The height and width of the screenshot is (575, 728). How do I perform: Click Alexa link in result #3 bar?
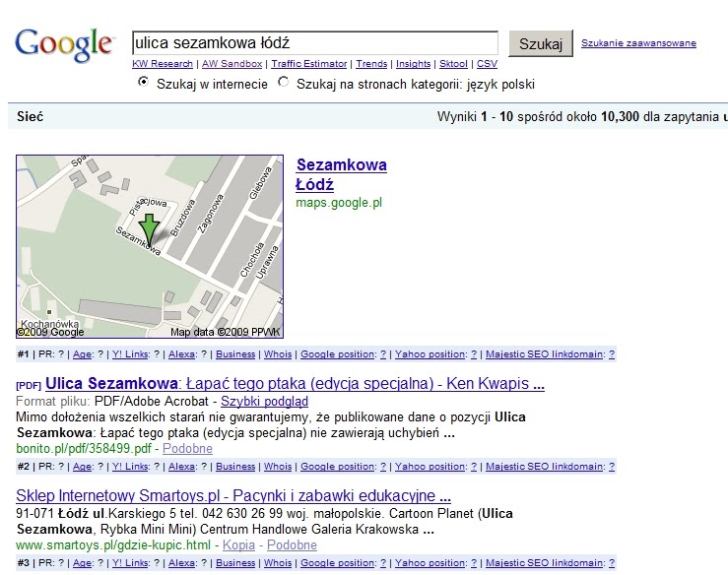181,563
